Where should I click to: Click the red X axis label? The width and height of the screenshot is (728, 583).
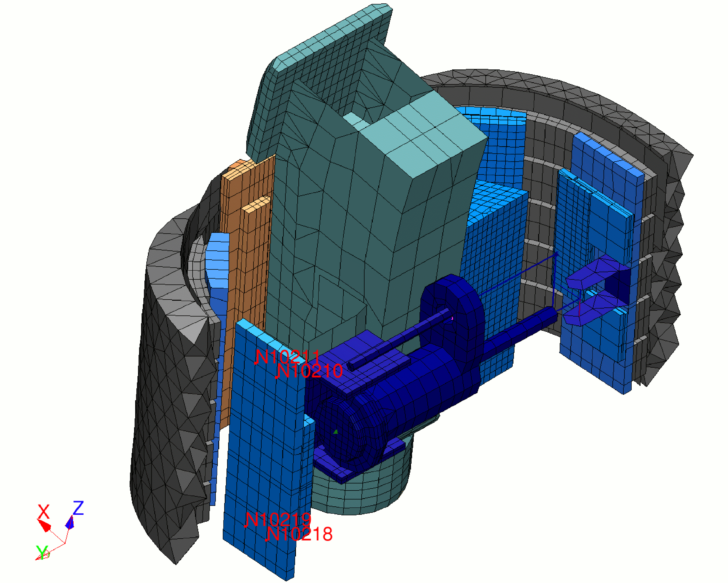(44, 511)
